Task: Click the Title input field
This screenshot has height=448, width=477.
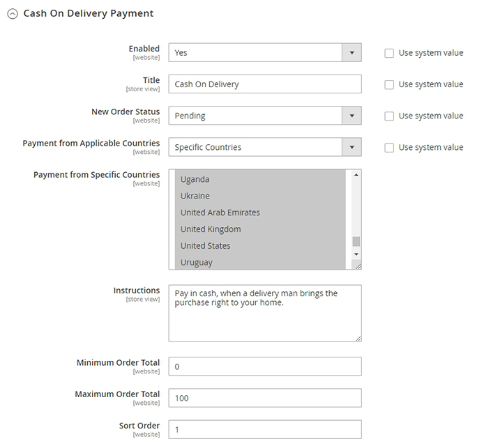Action: (265, 84)
